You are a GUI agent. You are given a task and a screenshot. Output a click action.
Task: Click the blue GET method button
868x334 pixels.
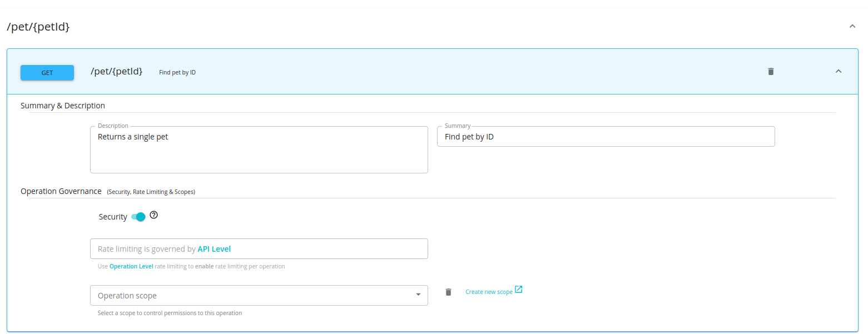pyautogui.click(x=47, y=72)
